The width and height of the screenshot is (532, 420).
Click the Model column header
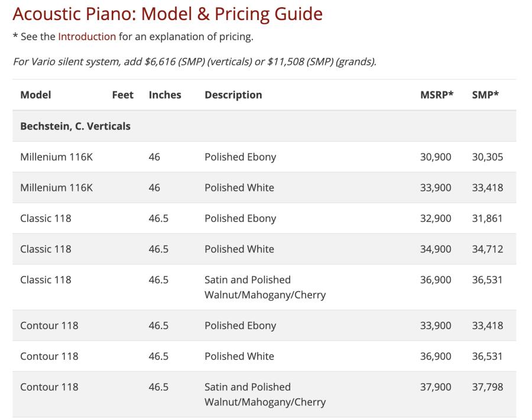[35, 95]
